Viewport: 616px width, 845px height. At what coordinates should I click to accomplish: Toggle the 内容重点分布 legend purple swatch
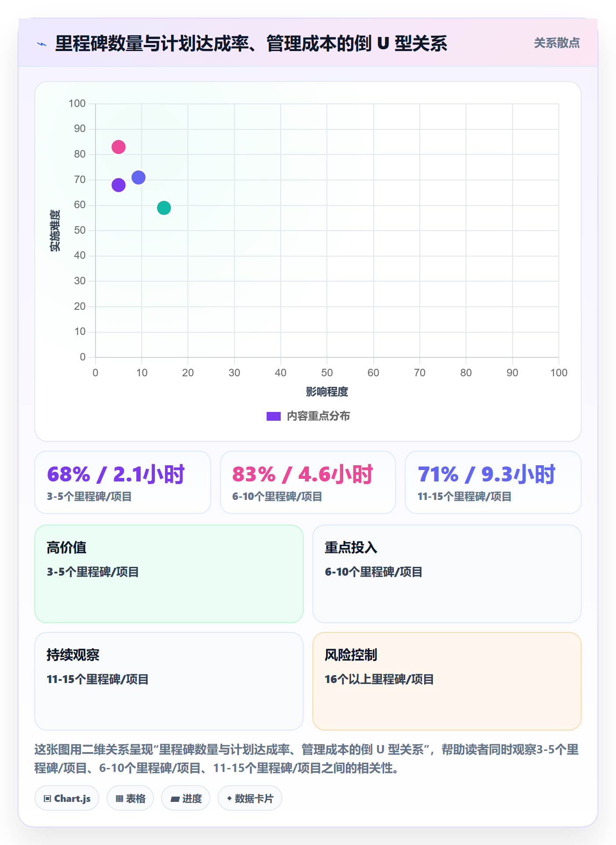(x=274, y=416)
